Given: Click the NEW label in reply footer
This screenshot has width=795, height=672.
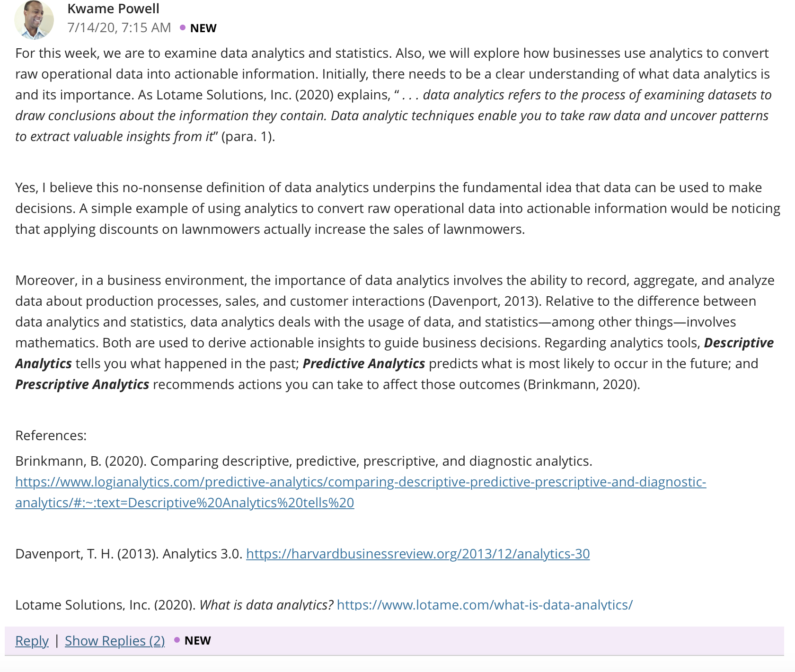Looking at the screenshot, I should [197, 640].
